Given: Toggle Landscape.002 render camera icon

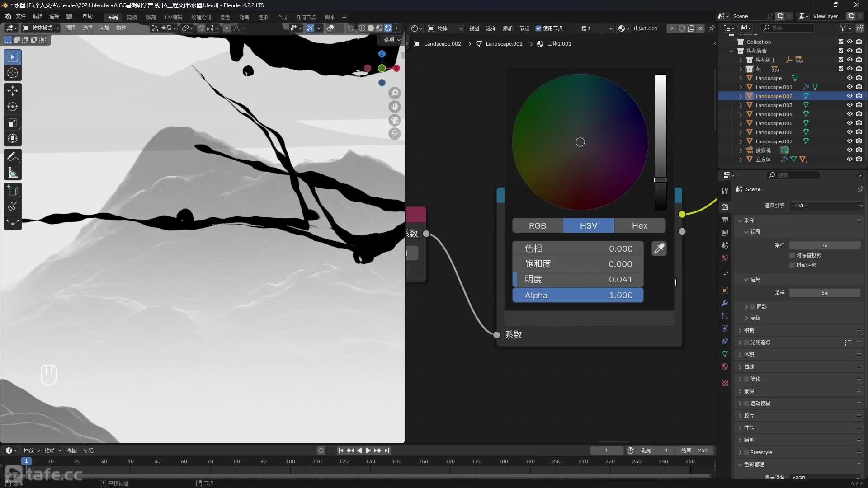Looking at the screenshot, I should click(859, 96).
